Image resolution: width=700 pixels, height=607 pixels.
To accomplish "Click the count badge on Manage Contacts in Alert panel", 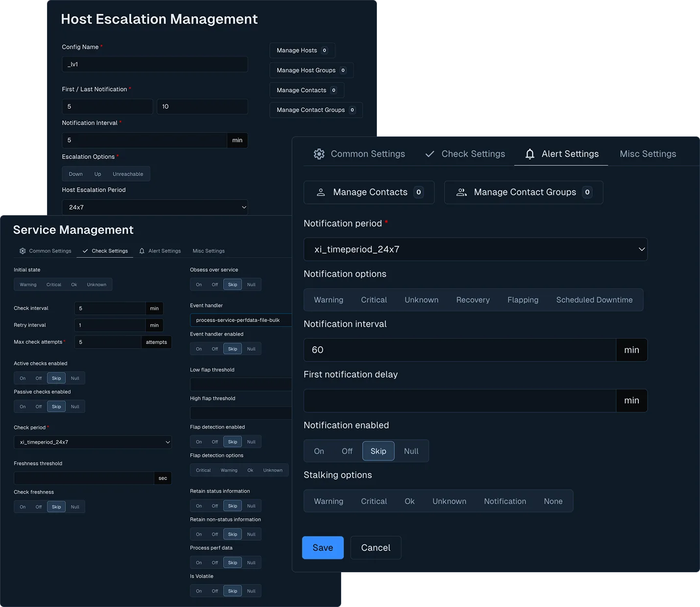I will click(419, 192).
